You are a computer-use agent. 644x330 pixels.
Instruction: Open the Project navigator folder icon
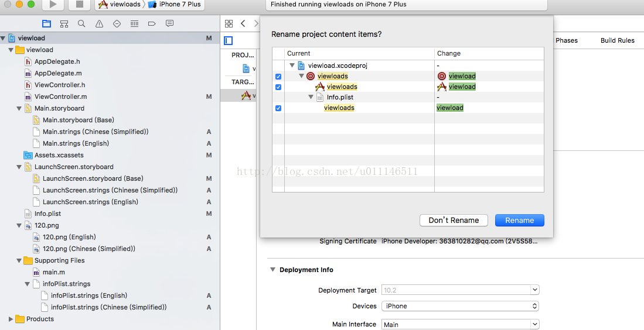pyautogui.click(x=47, y=24)
